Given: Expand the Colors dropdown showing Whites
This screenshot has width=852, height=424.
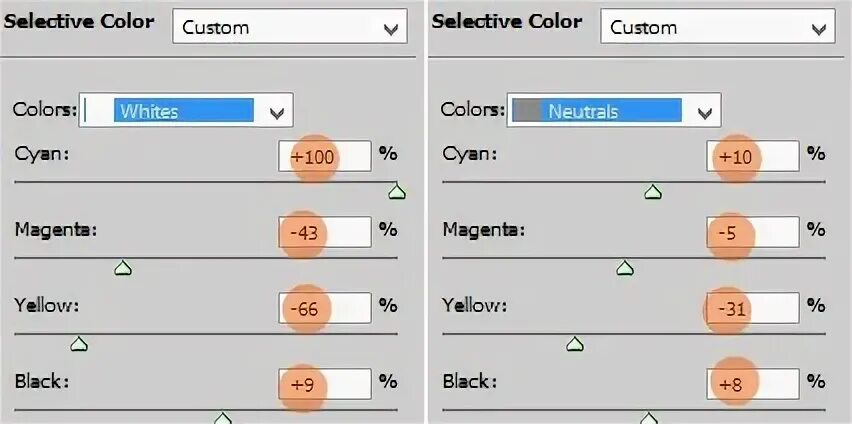Looking at the screenshot, I should (186, 110).
